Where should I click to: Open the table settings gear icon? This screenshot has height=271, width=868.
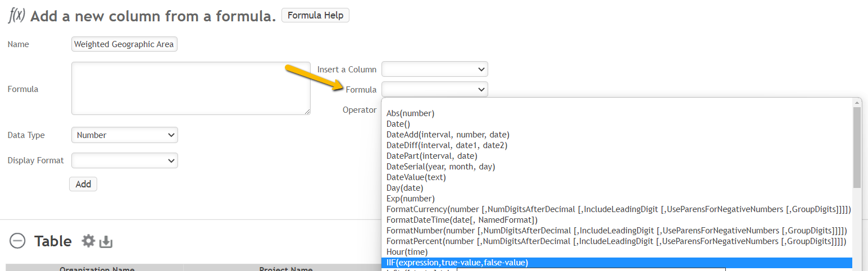tap(88, 241)
